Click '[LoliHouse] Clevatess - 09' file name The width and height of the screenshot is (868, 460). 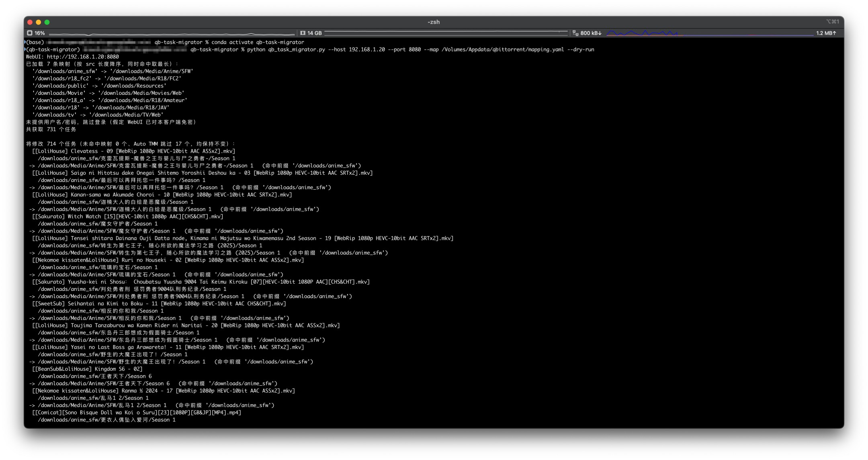coord(133,151)
